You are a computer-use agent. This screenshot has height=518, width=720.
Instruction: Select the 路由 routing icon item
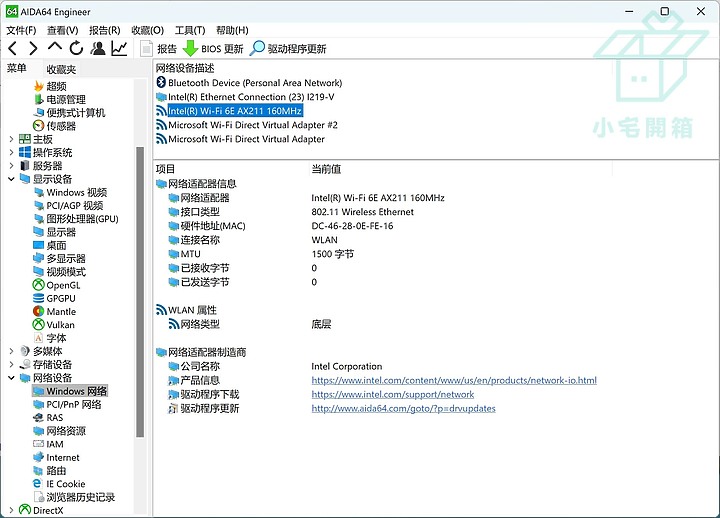pyautogui.click(x=50, y=471)
